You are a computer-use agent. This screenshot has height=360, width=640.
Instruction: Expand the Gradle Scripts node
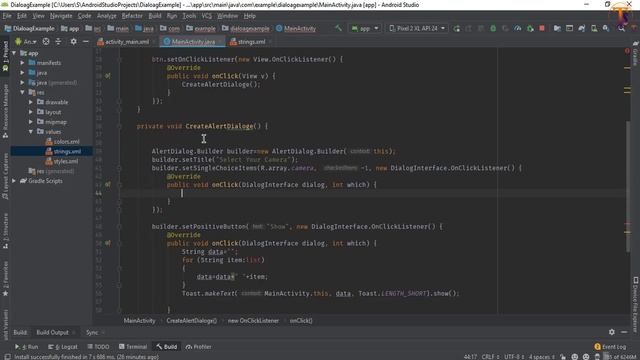pyautogui.click(x=14, y=181)
